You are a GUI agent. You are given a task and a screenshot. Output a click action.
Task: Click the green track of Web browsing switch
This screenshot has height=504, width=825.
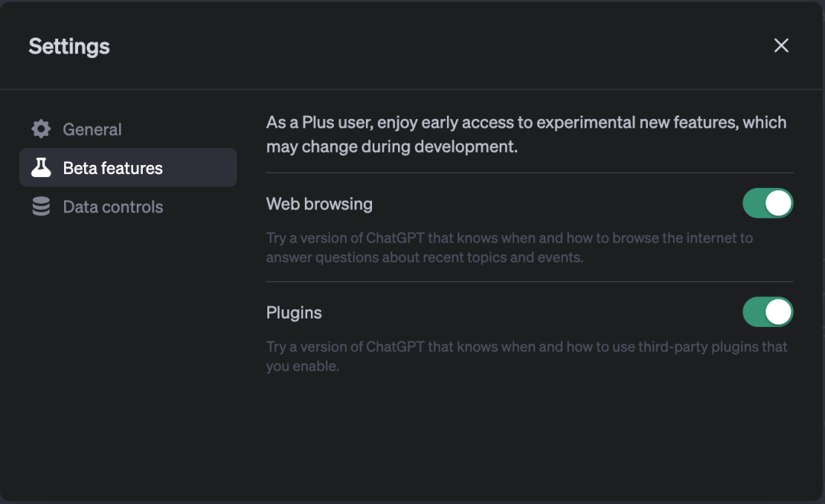(x=753, y=204)
